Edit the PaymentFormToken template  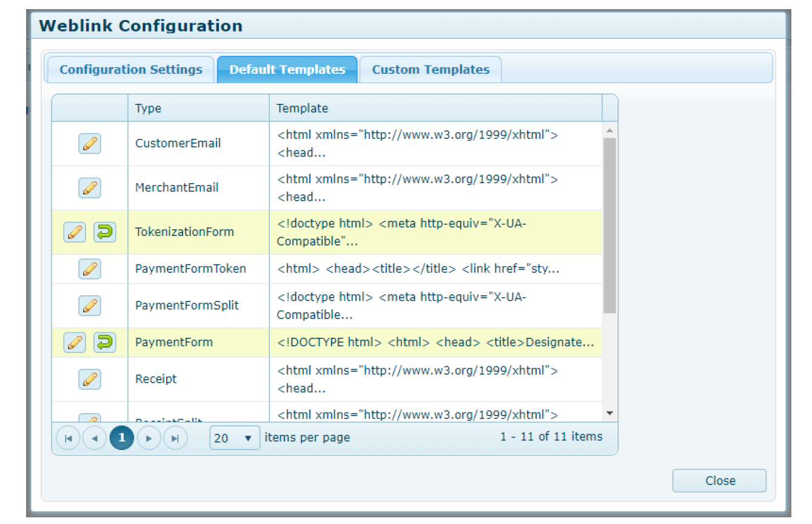(89, 269)
